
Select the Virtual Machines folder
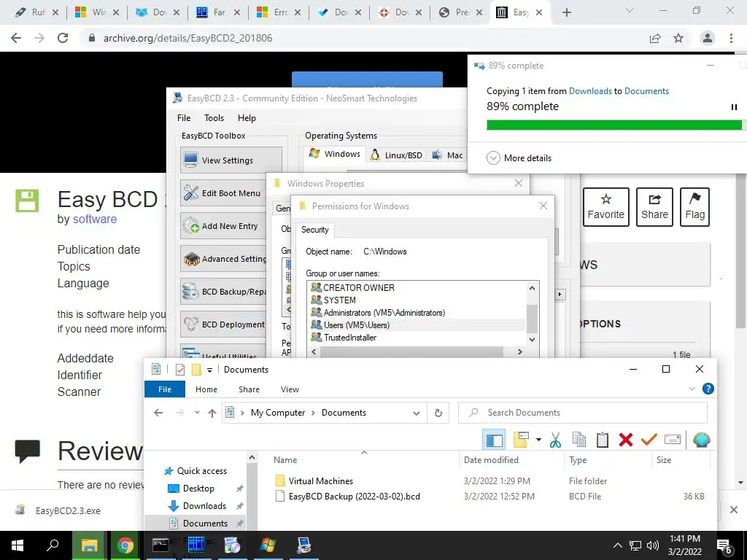321,481
